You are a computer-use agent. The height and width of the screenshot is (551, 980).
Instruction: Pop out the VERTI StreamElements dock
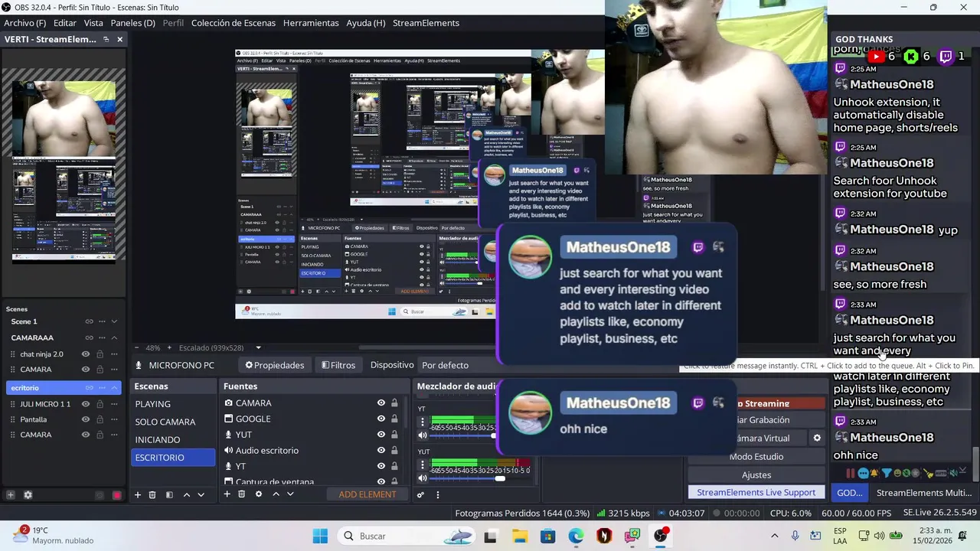tap(106, 39)
